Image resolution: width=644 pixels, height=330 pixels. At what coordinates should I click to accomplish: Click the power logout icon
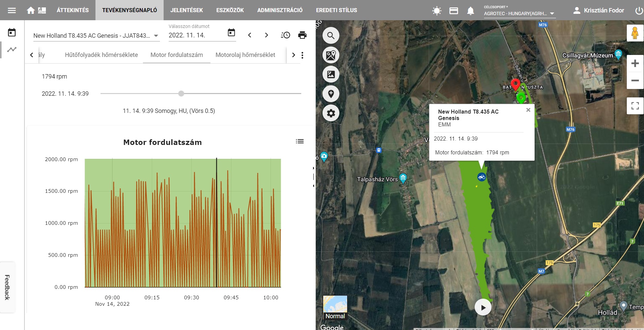[x=639, y=11]
